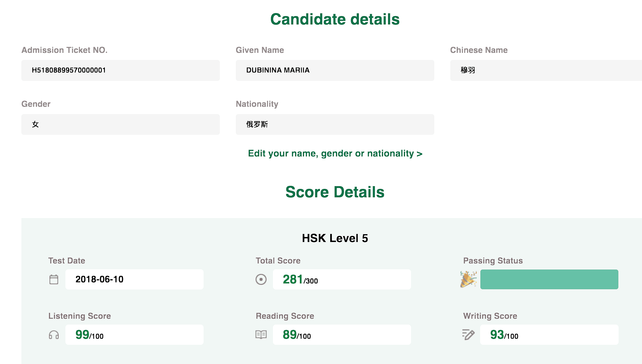Click the Given Name field DUBININA MARIIA
This screenshot has height=364, width=642.
click(x=335, y=70)
